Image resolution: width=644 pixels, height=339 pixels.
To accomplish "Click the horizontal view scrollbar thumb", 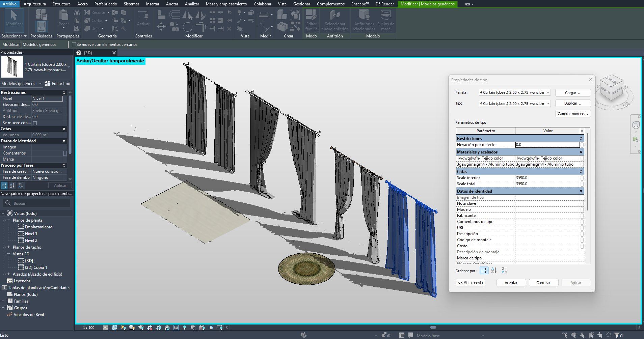I will click(x=433, y=327).
